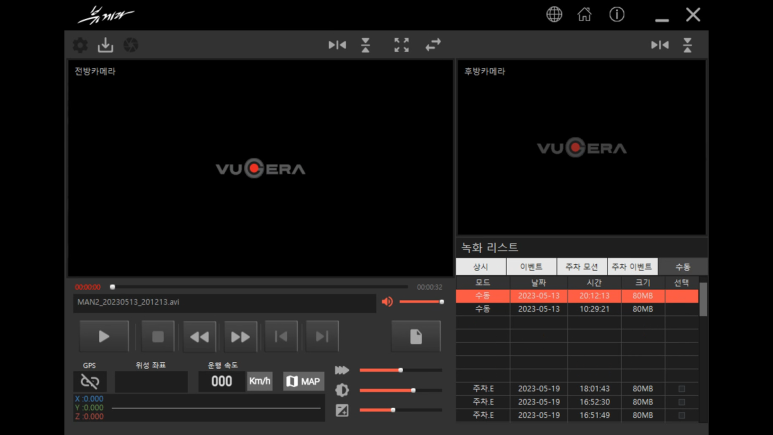773x435 pixels.
Task: Click the 000 speed display
Action: (x=222, y=381)
